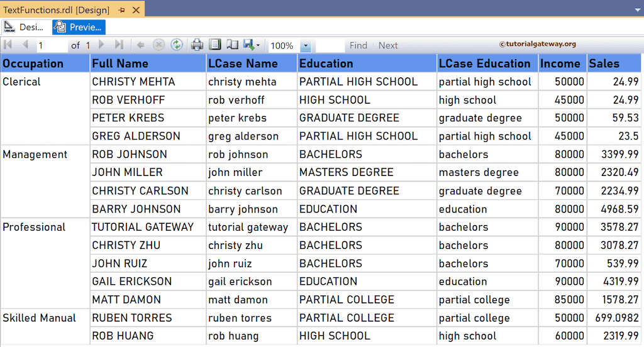Click TUTORIAL GATEWAY name cell
This screenshot has width=644, height=347.
[148, 227]
